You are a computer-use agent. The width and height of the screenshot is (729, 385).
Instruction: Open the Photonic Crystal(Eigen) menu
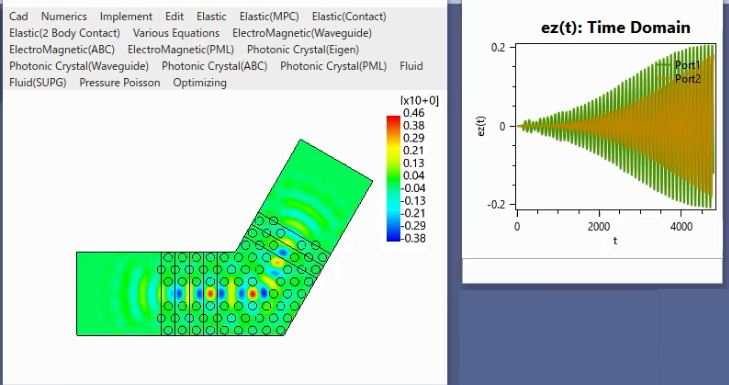pos(303,49)
